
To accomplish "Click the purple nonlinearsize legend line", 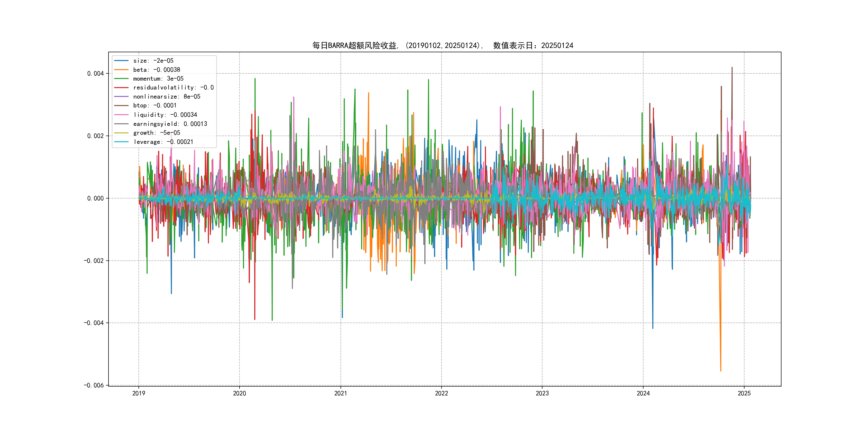I will [x=121, y=97].
